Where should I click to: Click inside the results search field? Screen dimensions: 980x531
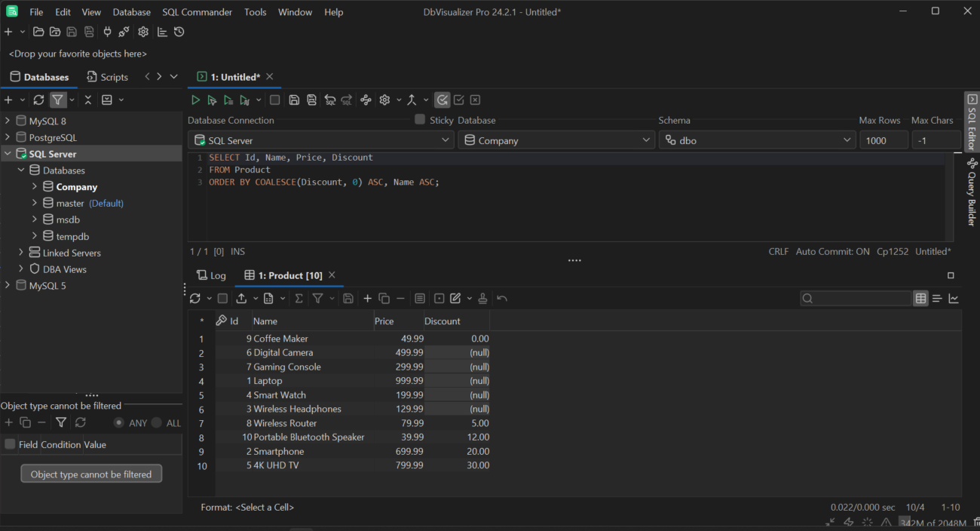[x=856, y=298]
